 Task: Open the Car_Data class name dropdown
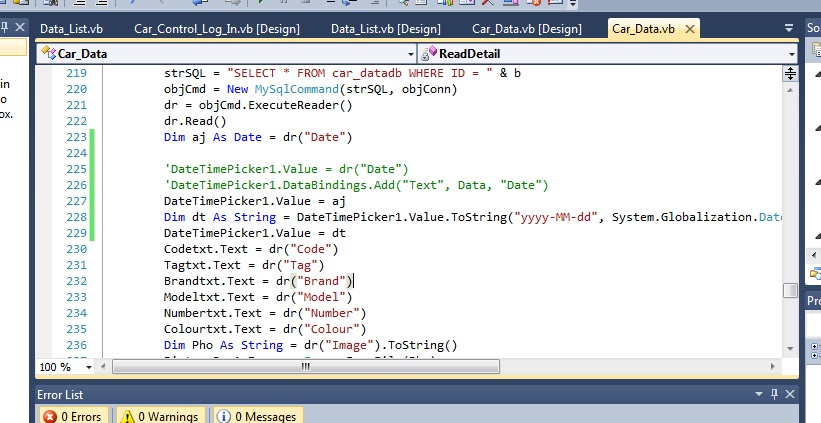(411, 54)
